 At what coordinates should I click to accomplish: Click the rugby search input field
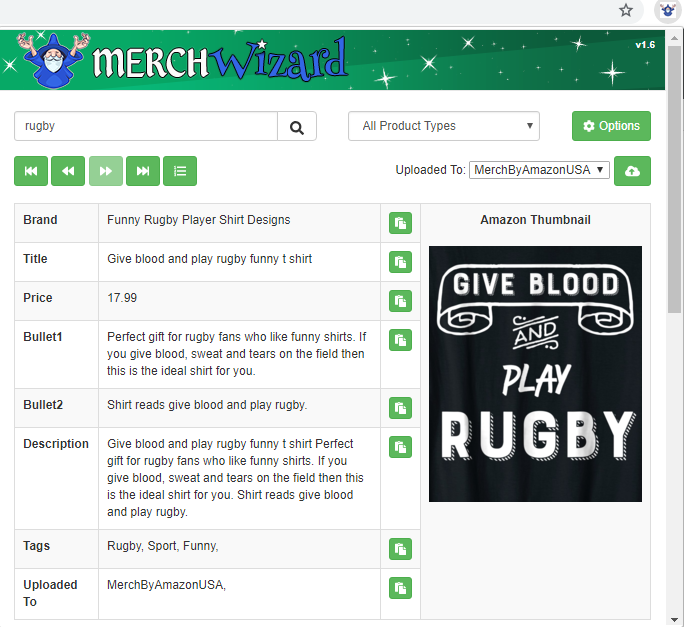[146, 126]
